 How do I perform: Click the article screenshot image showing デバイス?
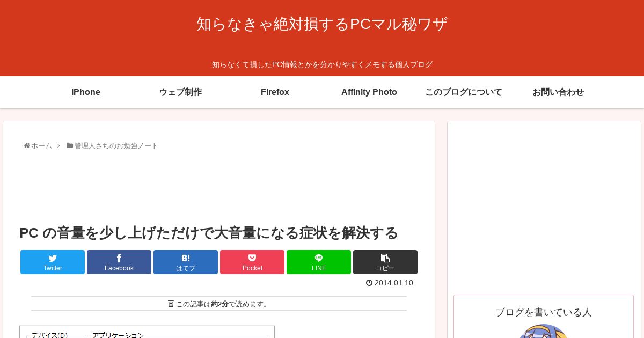147,332
